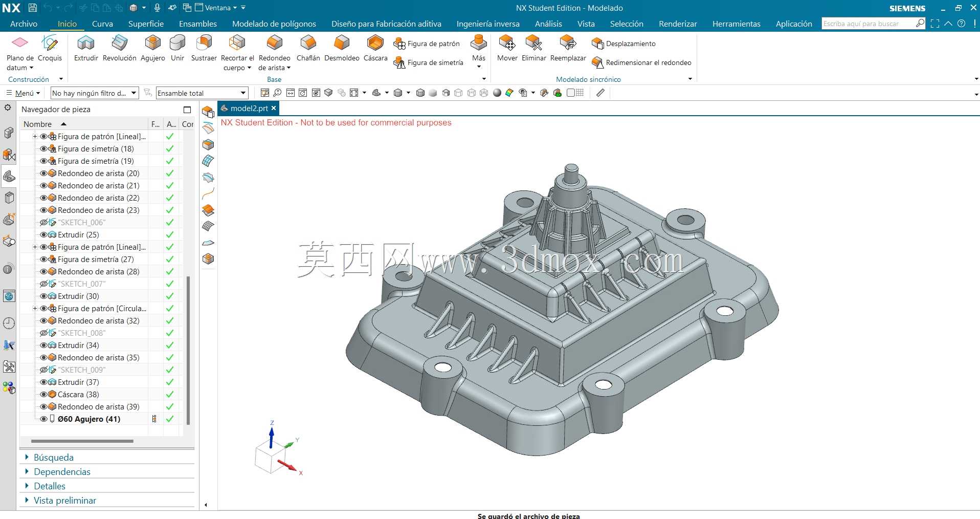Collapse the resource bar arrow
The height and width of the screenshot is (519, 980).
[206, 505]
